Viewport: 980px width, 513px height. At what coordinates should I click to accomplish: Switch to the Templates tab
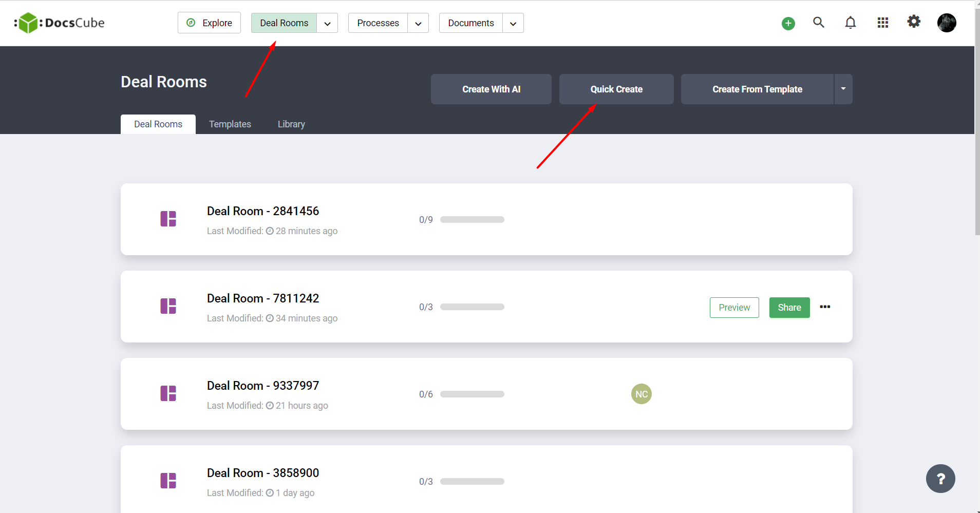230,124
